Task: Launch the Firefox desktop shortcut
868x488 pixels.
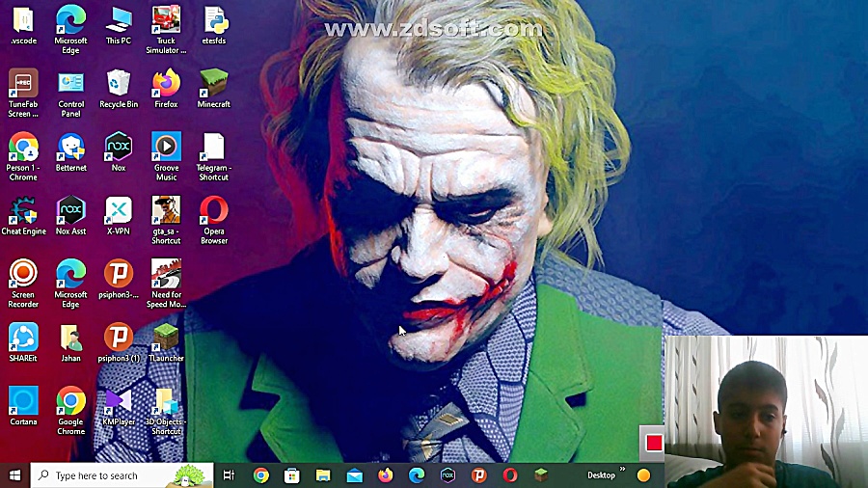Action: click(166, 89)
